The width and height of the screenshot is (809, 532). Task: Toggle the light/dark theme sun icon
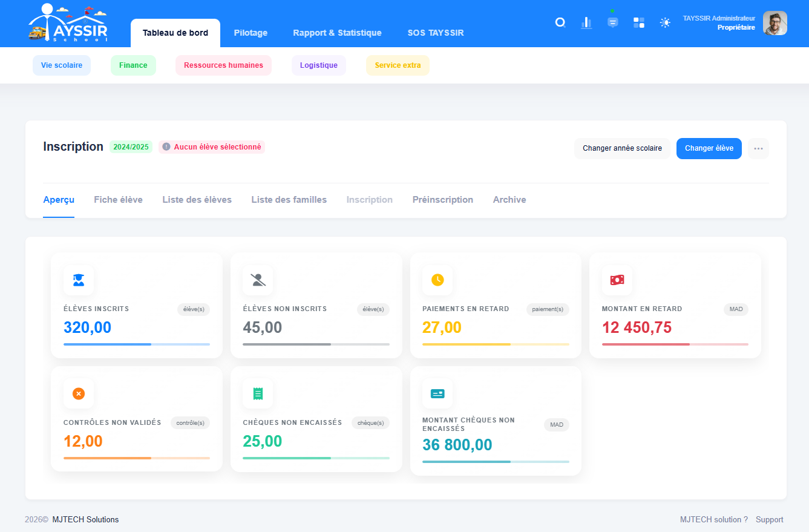pos(665,23)
